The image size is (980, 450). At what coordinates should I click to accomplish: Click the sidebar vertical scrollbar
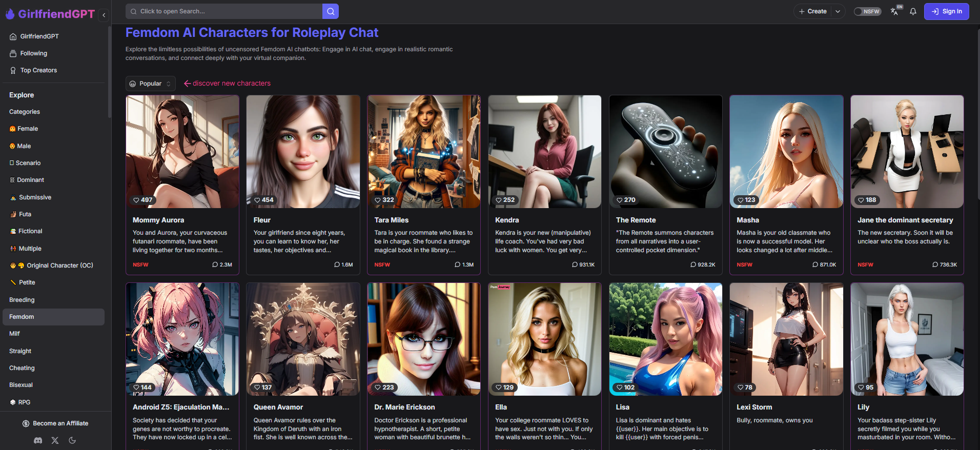click(109, 72)
